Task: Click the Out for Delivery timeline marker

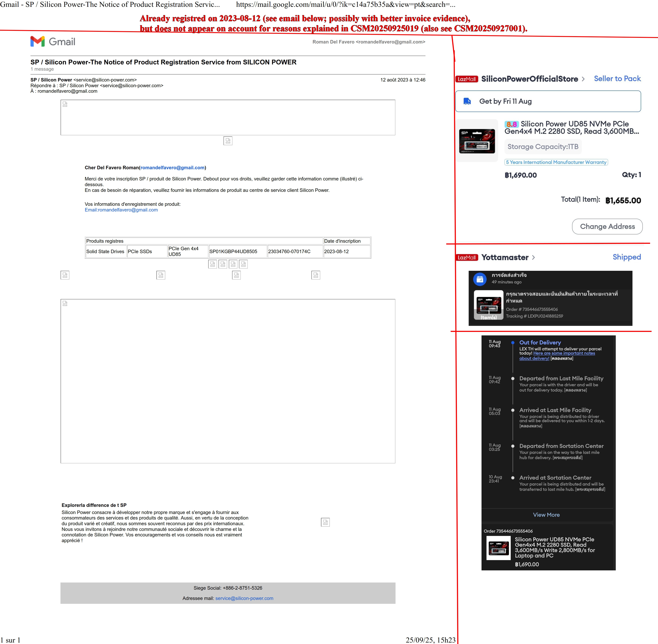Action: [513, 343]
